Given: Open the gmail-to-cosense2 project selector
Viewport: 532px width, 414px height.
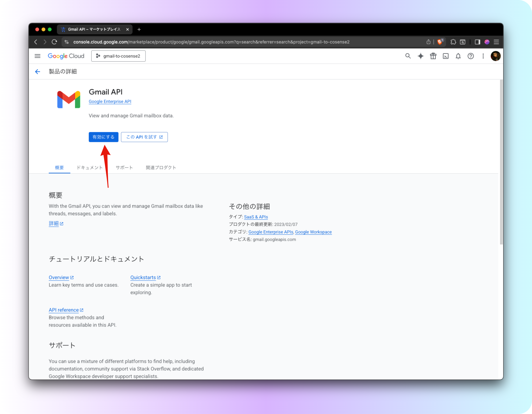Looking at the screenshot, I should (118, 56).
